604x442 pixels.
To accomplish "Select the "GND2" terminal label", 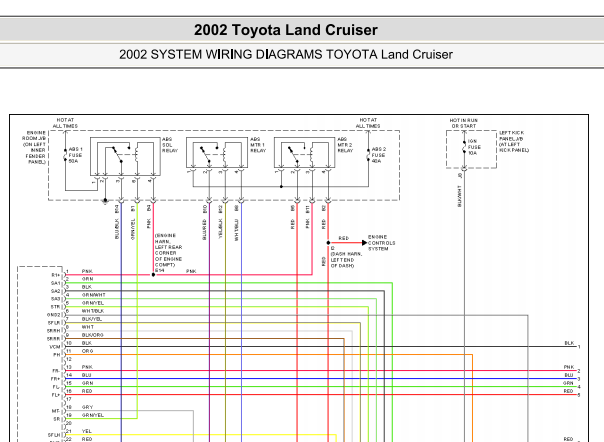I will coord(54,315).
